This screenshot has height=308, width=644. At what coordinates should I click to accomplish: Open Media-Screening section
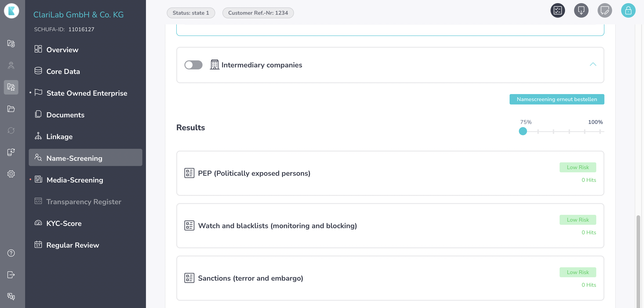pyautogui.click(x=85, y=180)
